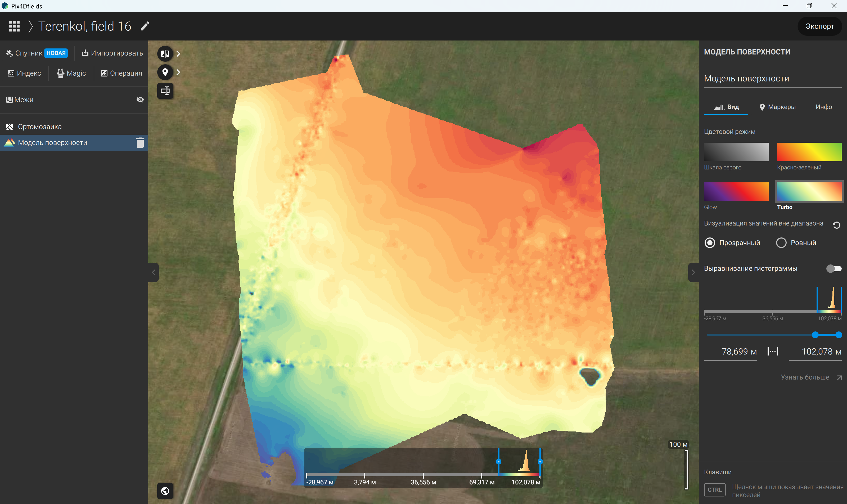Select the Ровный radio option
Image resolution: width=847 pixels, height=504 pixels.
pyautogui.click(x=781, y=243)
